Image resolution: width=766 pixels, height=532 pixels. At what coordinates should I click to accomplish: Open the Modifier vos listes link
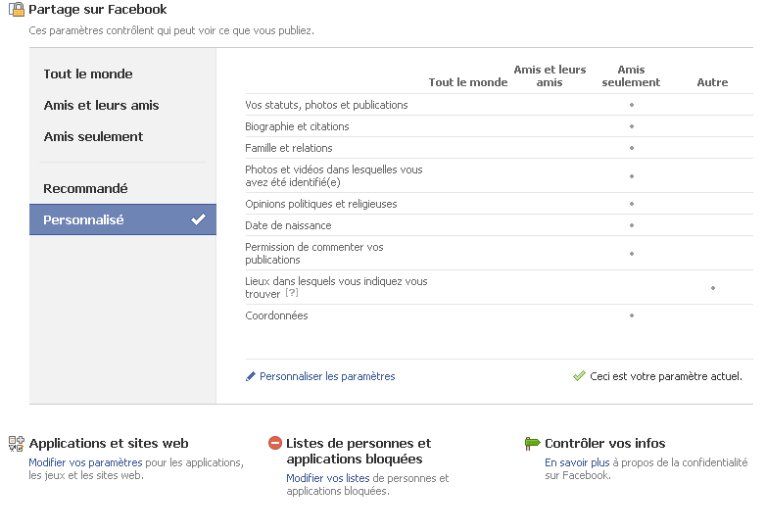point(328,478)
